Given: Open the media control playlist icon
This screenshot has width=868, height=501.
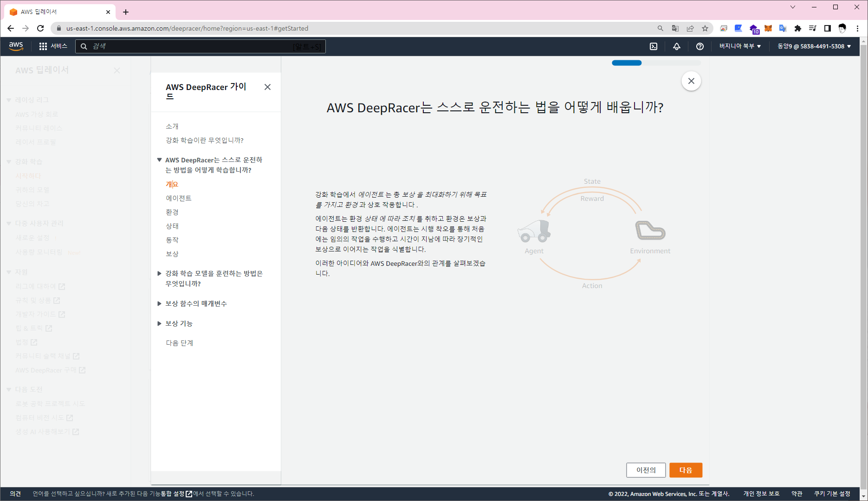Looking at the screenshot, I should (x=812, y=28).
